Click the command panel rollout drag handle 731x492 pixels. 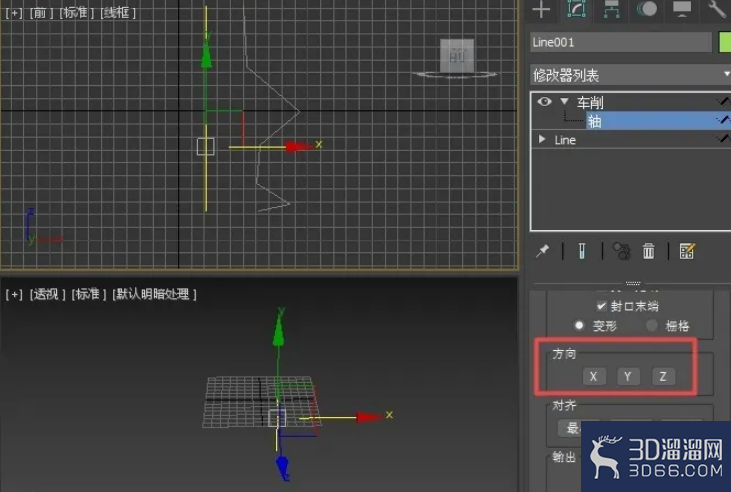(633, 283)
